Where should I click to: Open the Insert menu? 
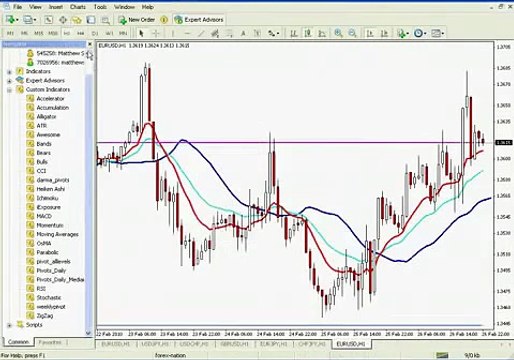coord(56,7)
